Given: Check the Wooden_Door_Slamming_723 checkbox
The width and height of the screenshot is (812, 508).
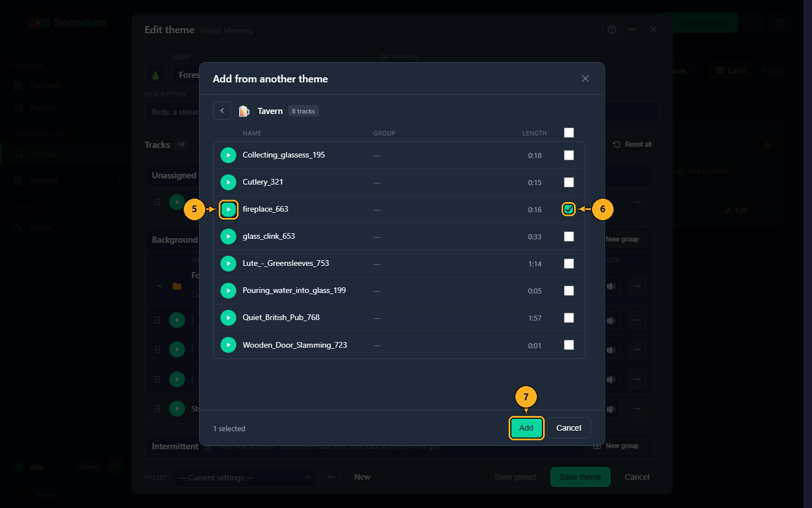Looking at the screenshot, I should 569,345.
